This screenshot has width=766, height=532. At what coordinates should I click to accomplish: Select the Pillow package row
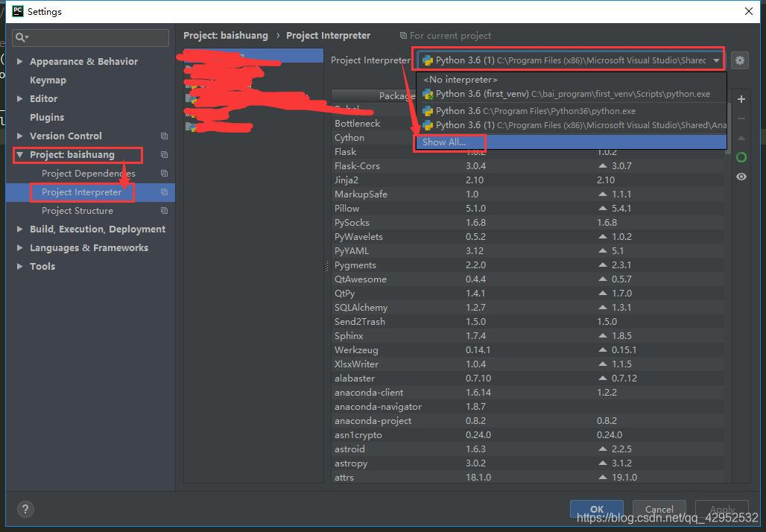(x=528, y=209)
